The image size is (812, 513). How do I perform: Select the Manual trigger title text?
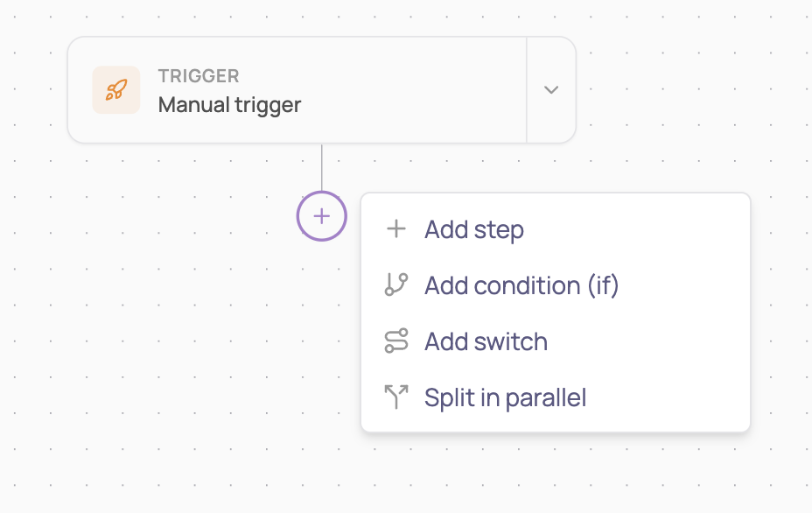click(x=229, y=105)
